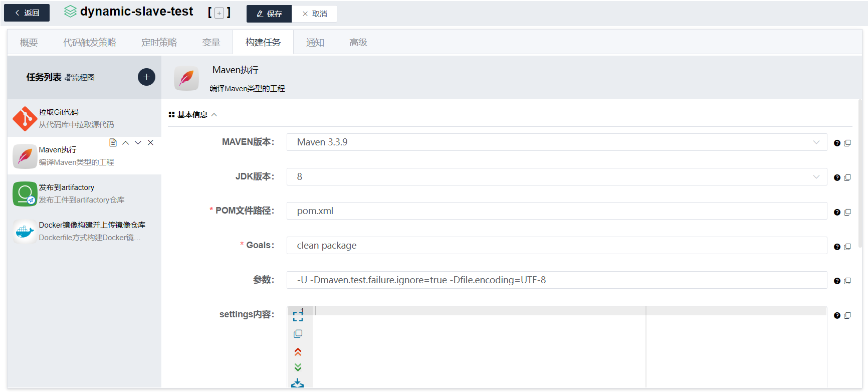Copy icon next to settings内容 field
This screenshot has height=392, width=868.
click(847, 316)
